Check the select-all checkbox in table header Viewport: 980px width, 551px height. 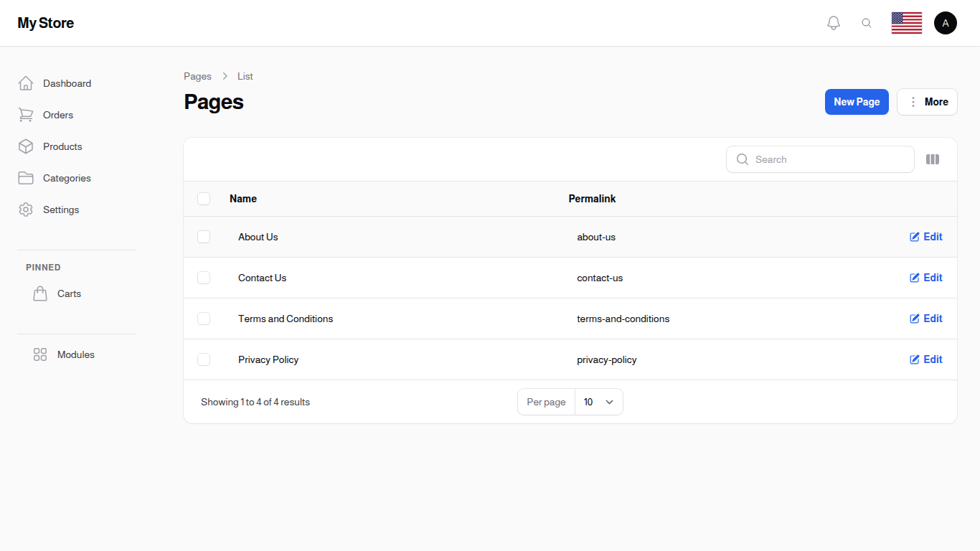click(x=204, y=199)
